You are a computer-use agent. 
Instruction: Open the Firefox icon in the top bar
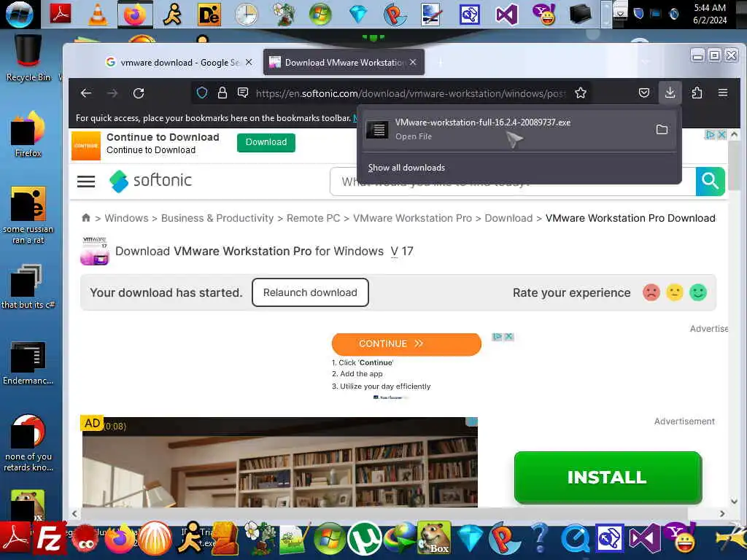[135, 15]
